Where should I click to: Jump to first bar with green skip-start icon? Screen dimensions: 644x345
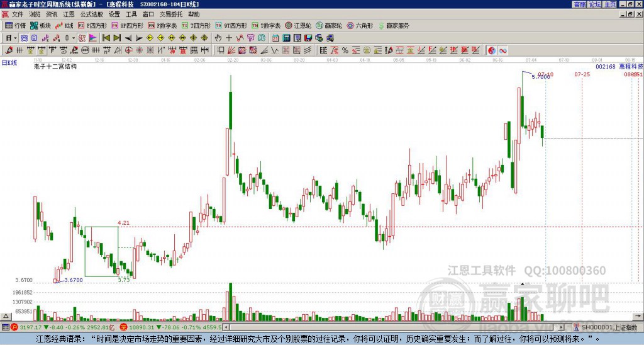(x=106, y=38)
